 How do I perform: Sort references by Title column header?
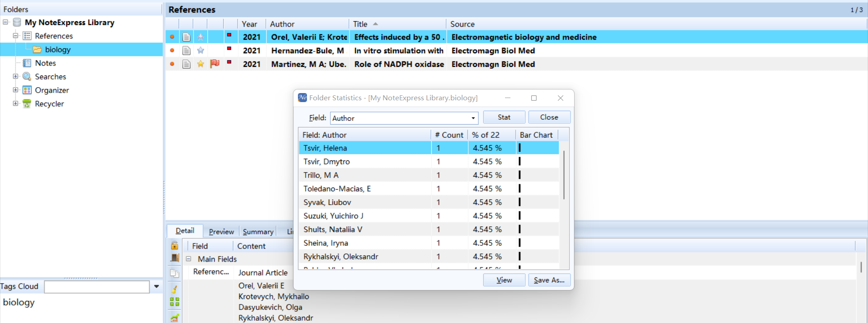coord(397,24)
